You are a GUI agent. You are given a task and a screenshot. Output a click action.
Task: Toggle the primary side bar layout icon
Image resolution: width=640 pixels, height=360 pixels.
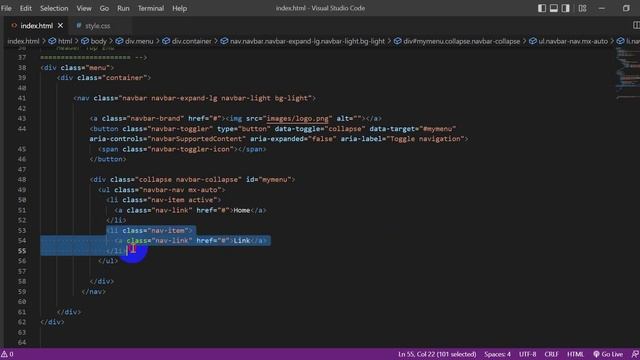[542, 8]
